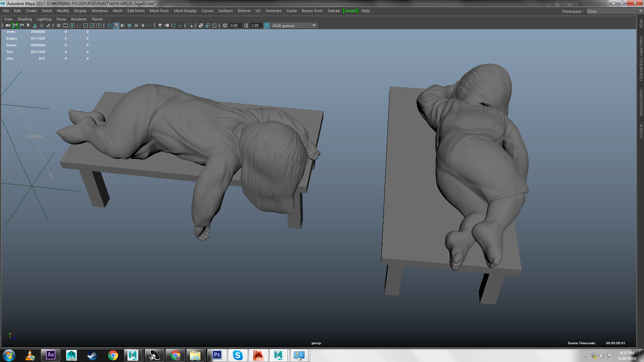This screenshot has height=362, width=644.
Task: Open Photoshop from the taskbar
Action: click(x=217, y=355)
